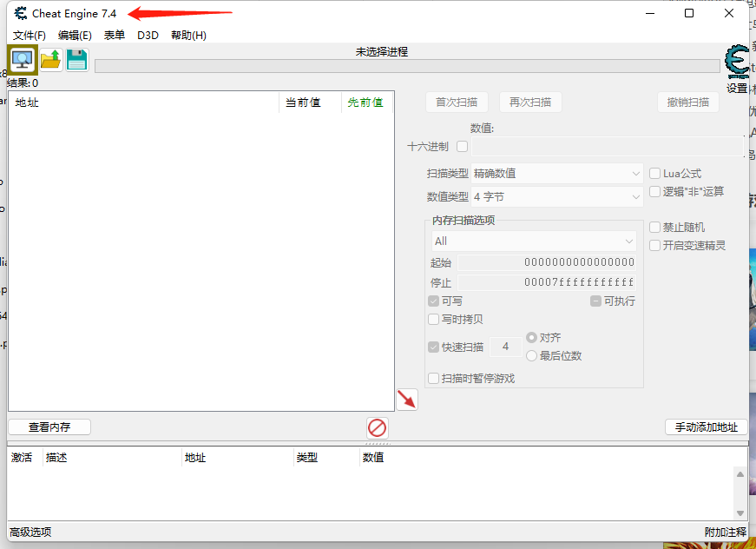Enable the 开启变速精灵 speedhack checkbox
The width and height of the screenshot is (756, 549).
(654, 246)
